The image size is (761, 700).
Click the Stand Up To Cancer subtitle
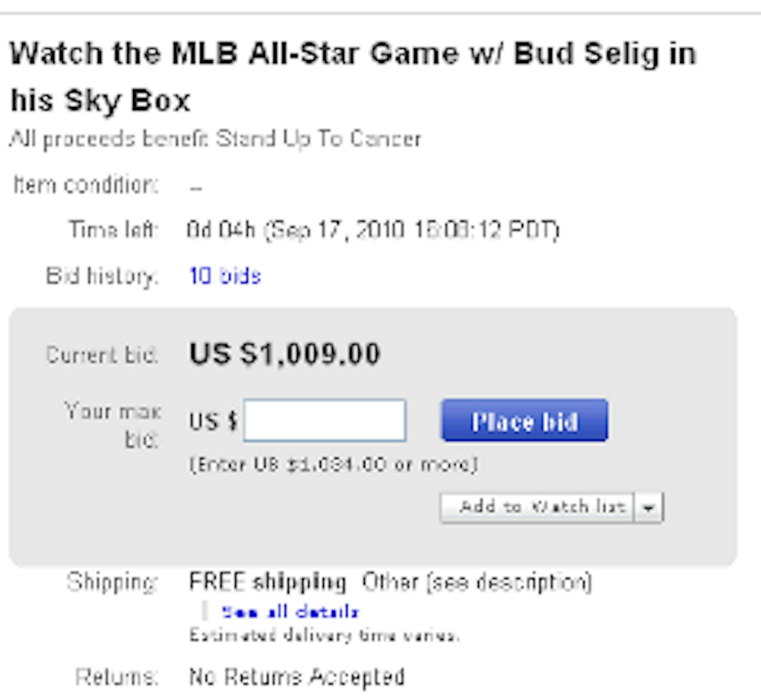coord(215,139)
